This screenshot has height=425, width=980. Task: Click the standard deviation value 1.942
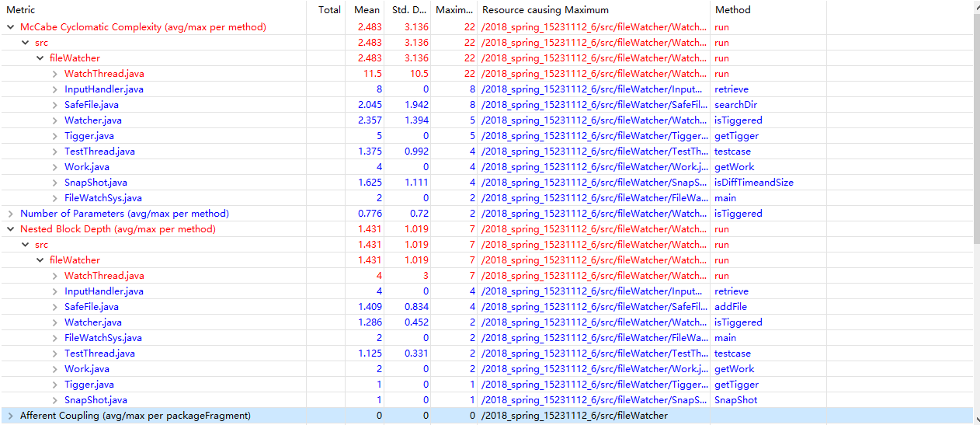pyautogui.click(x=416, y=105)
